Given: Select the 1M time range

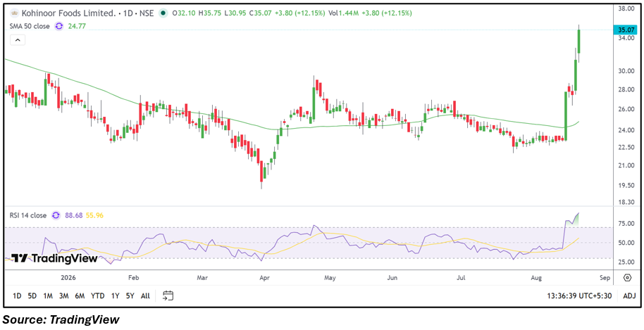Looking at the screenshot, I should pos(48,296).
